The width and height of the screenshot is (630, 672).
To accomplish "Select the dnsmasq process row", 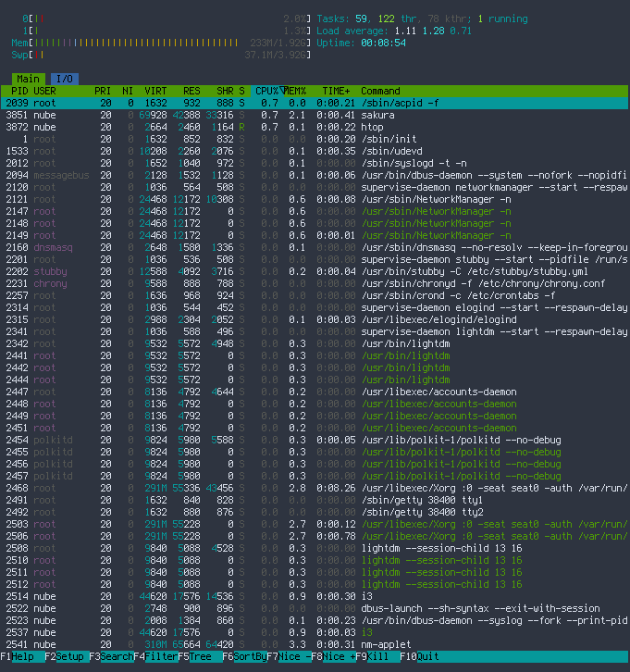I will click(315, 247).
